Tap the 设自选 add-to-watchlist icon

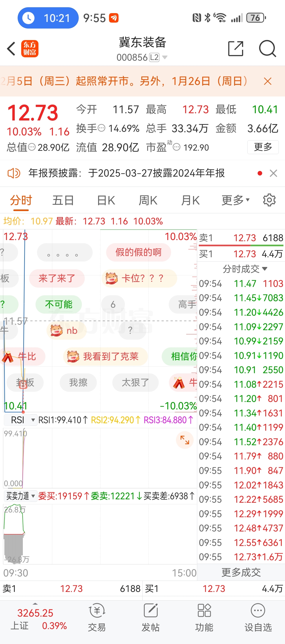click(x=258, y=618)
